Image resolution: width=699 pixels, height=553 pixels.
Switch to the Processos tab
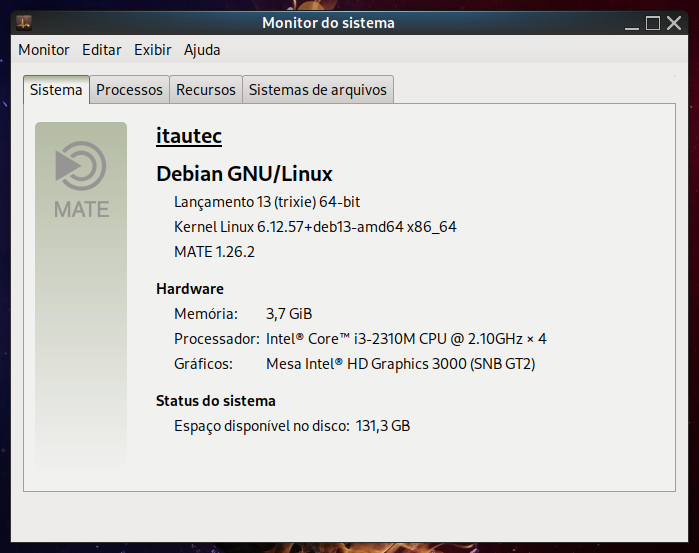pos(129,90)
